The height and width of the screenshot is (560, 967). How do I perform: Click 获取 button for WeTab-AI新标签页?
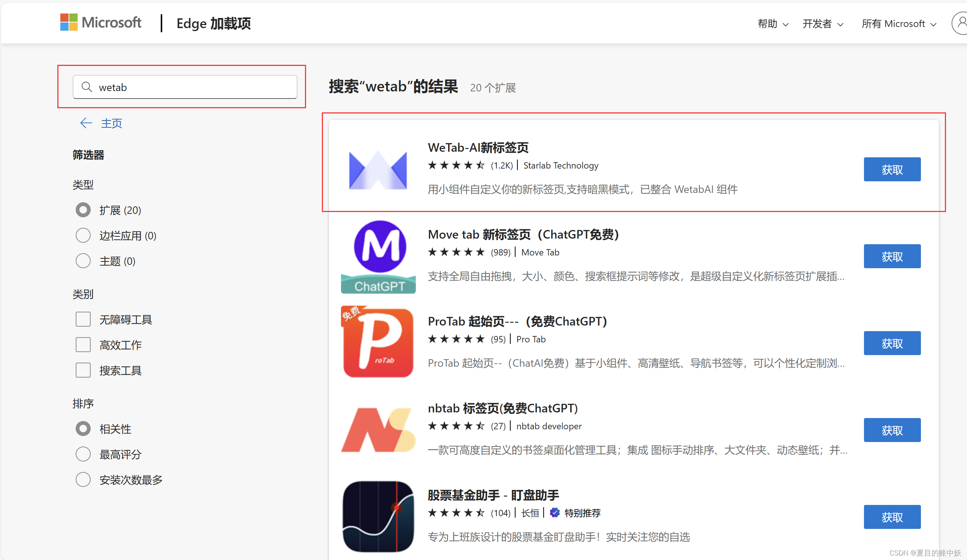[x=892, y=170]
